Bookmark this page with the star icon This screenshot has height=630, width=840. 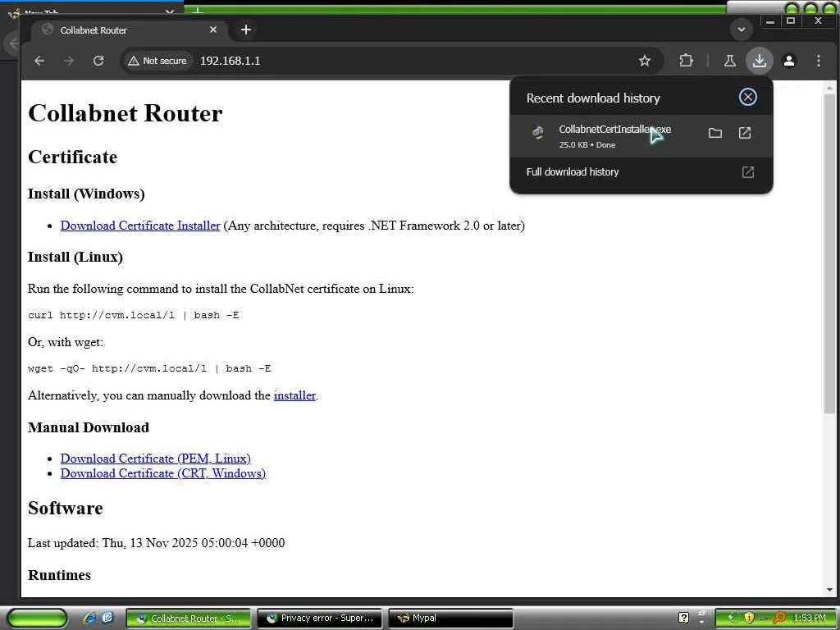click(645, 61)
